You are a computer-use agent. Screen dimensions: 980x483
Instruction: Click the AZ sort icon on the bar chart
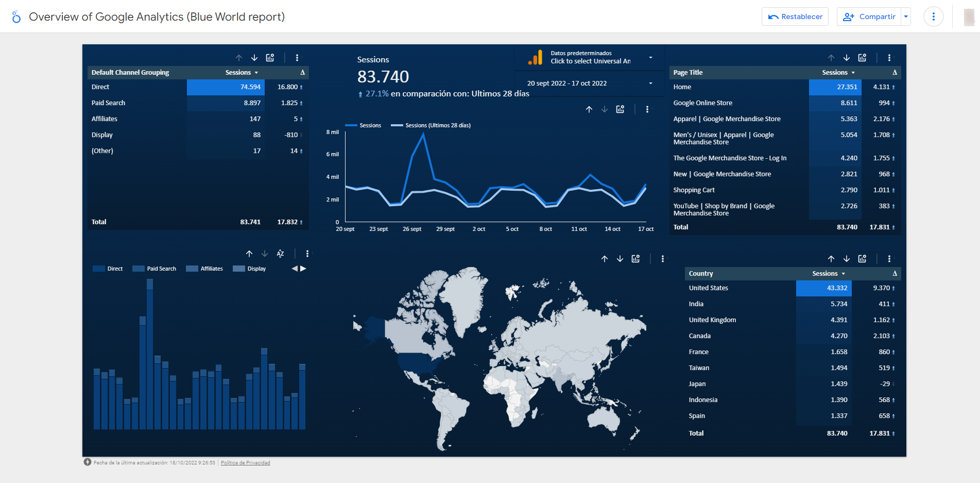280,254
